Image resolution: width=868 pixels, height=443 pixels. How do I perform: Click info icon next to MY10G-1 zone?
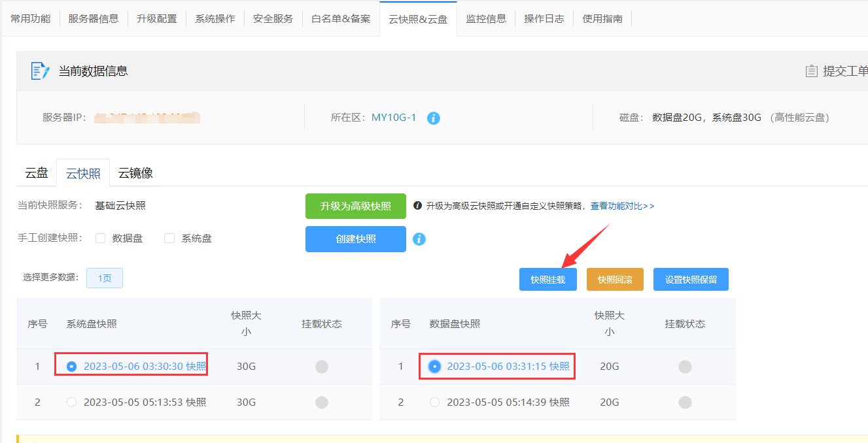pyautogui.click(x=433, y=118)
